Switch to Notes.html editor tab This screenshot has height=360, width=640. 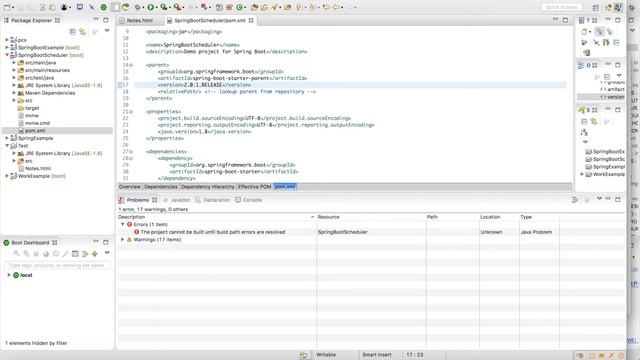tap(139, 20)
